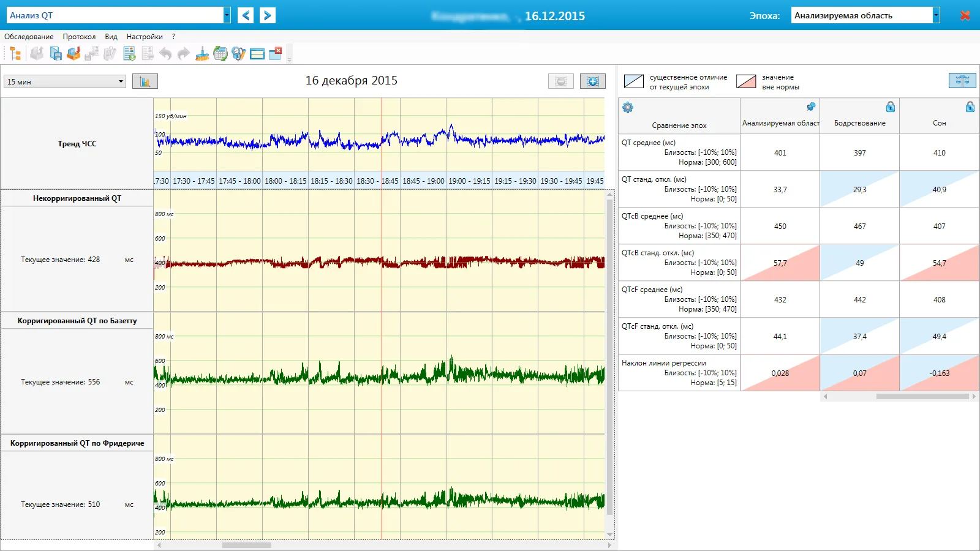980x551 pixels.
Task: Open the Настройки menu
Action: 145,37
